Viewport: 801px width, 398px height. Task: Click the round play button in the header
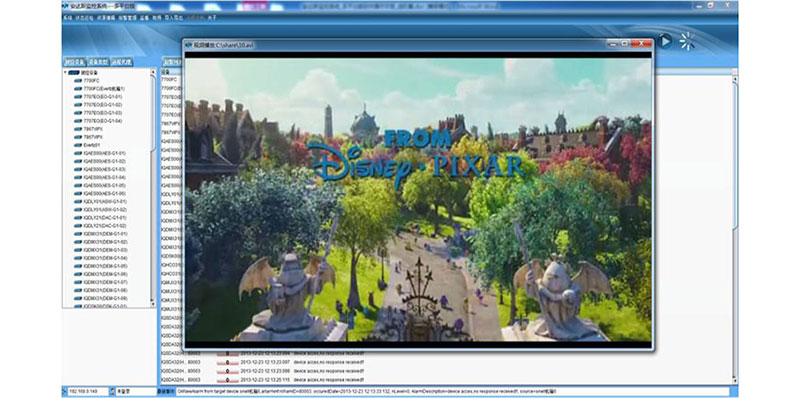click(665, 40)
